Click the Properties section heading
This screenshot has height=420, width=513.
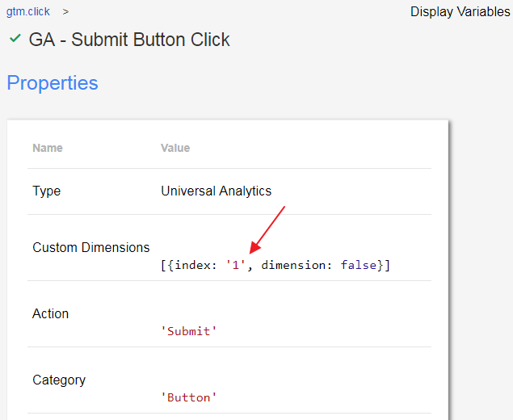53,83
